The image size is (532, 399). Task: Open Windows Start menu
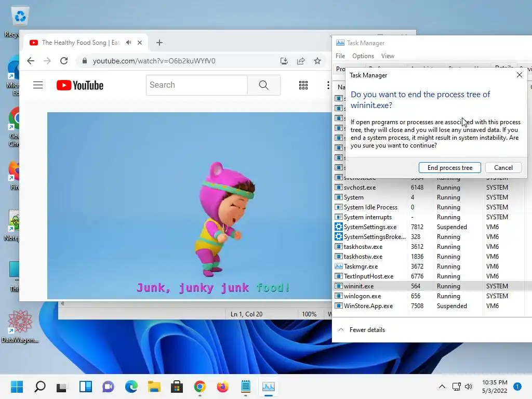17,387
